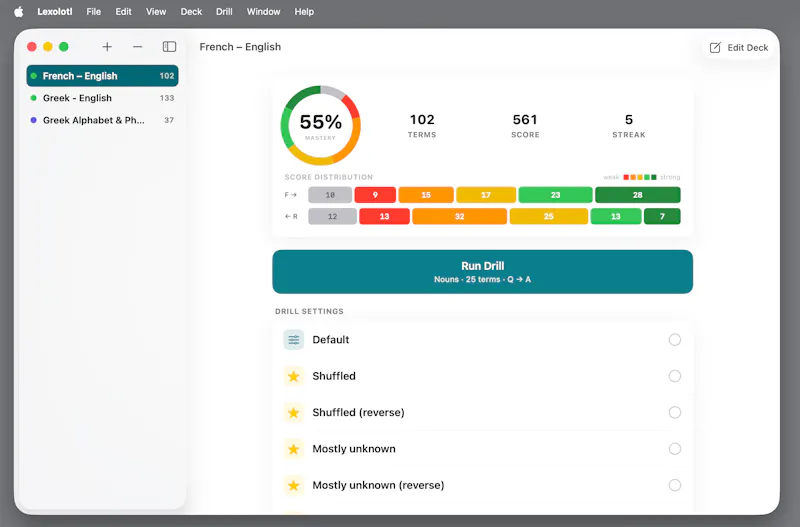Click green dot of French – English deck
The image size is (800, 527).
click(x=34, y=76)
